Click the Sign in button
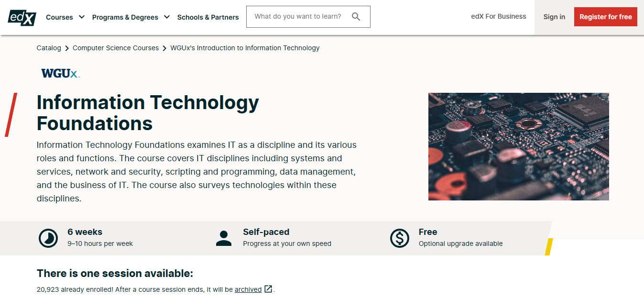Viewport: 644px width, 299px height. tap(554, 17)
